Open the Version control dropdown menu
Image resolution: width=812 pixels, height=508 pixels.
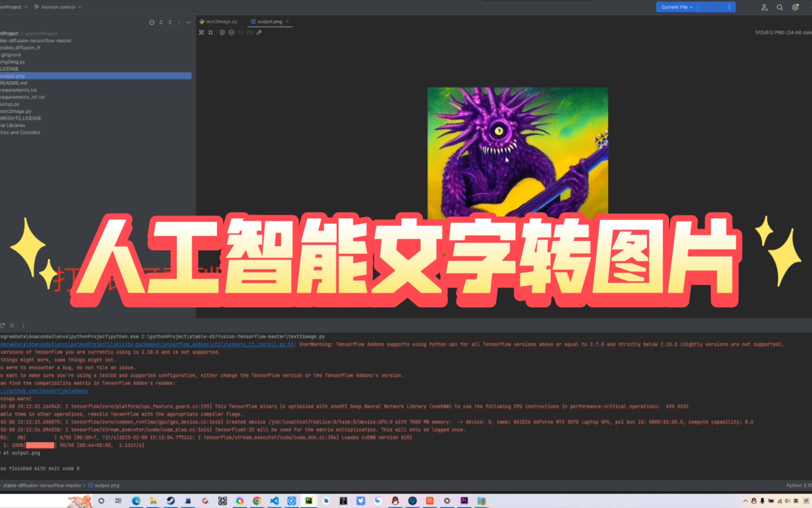point(57,7)
